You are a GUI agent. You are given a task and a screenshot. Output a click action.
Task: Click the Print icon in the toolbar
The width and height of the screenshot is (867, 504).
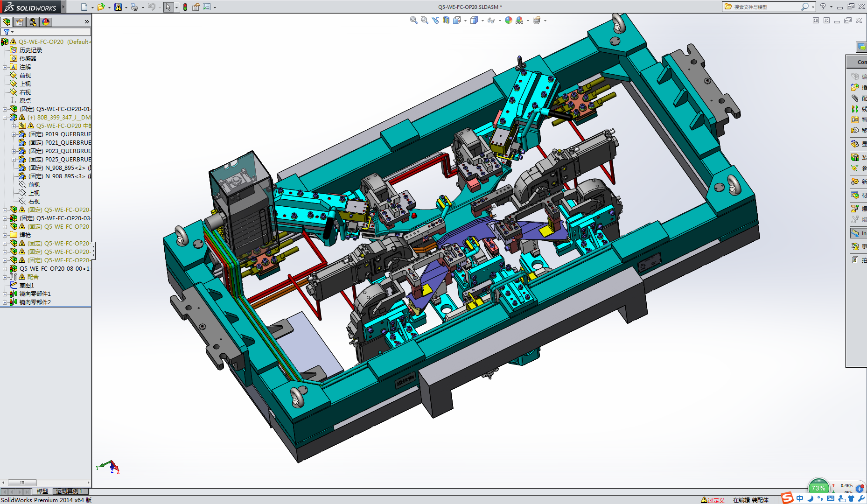point(134,7)
